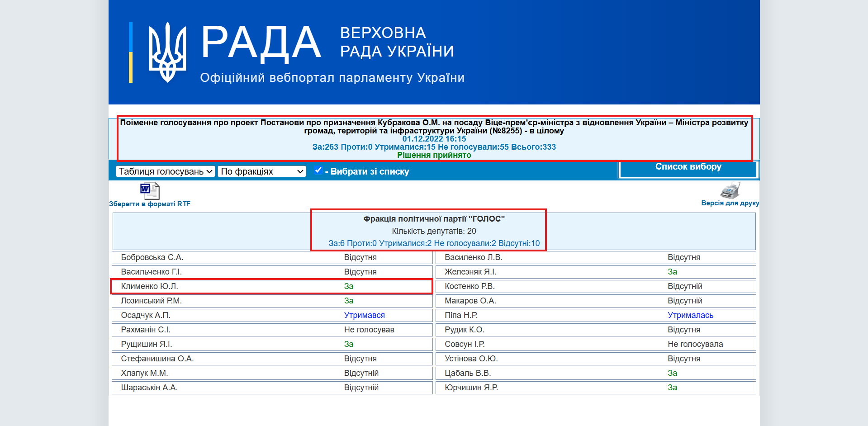Select deputy 'Железняк Я.І.'
This screenshot has height=426, width=868.
pyautogui.click(x=470, y=272)
